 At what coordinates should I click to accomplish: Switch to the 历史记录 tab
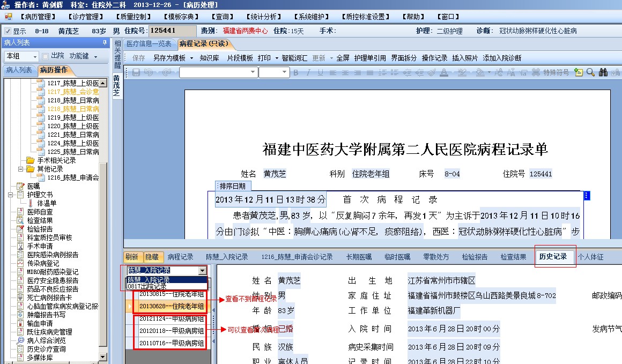tap(553, 257)
